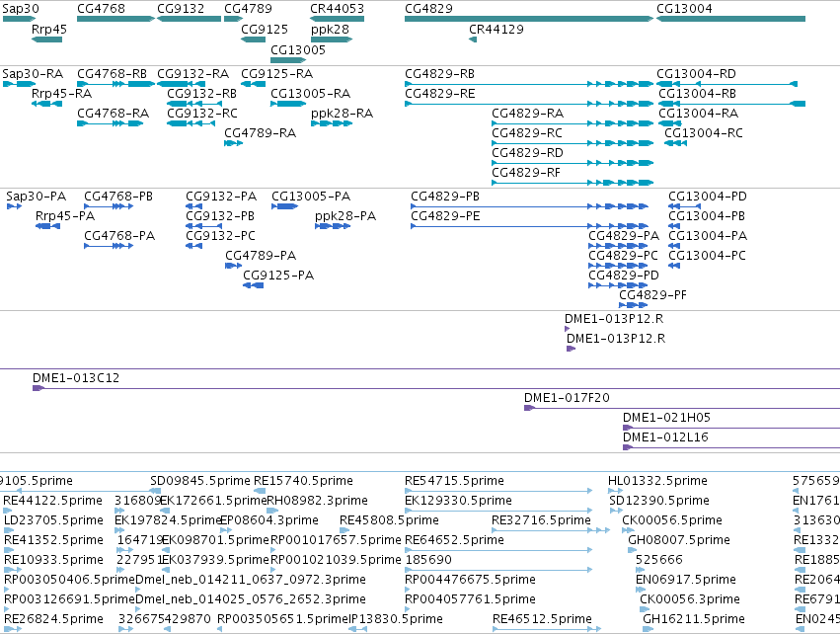Viewport: 840px width, 634px height.
Task: Click EST HL01332.5prime label
Action: click(x=657, y=481)
